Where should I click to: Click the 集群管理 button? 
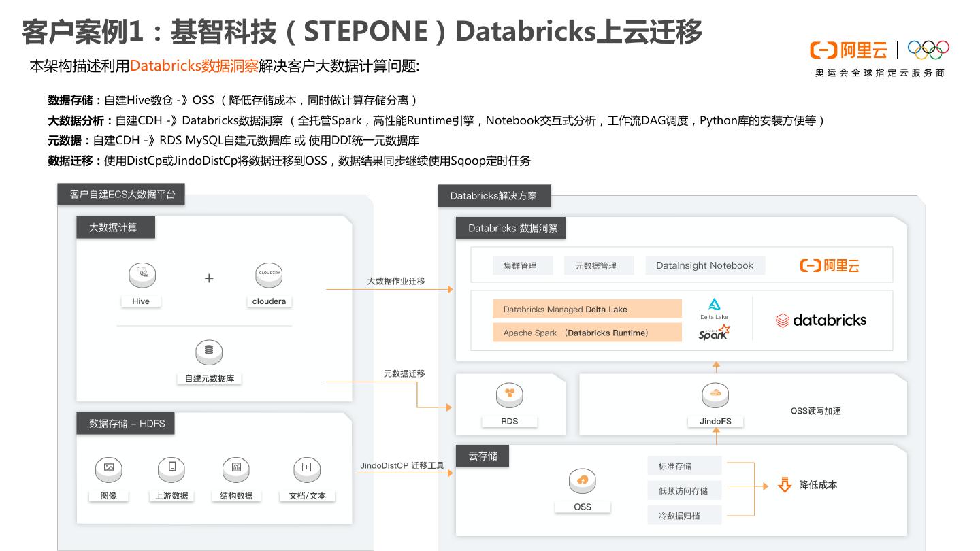pos(521,266)
